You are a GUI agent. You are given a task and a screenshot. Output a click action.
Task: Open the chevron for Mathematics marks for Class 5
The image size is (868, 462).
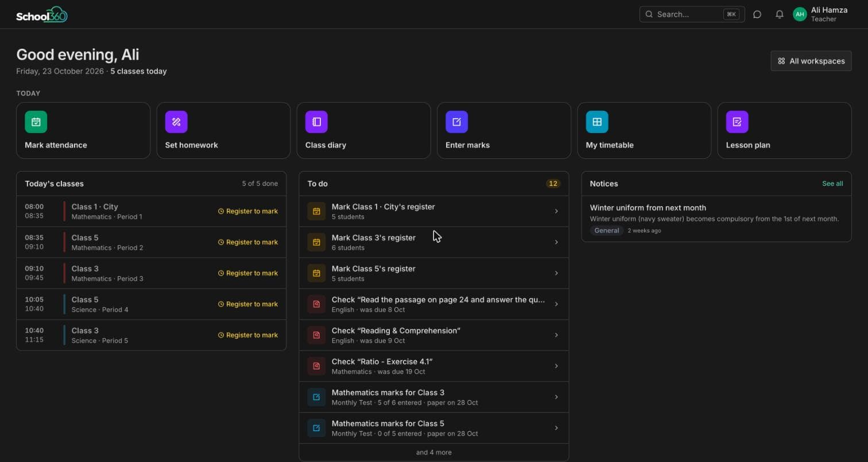click(556, 428)
